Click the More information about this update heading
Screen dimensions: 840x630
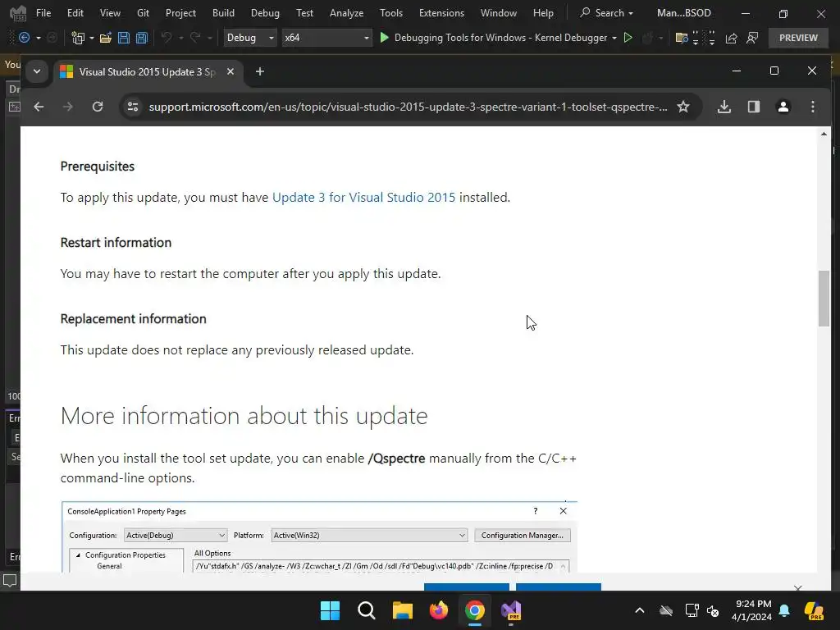coord(244,416)
